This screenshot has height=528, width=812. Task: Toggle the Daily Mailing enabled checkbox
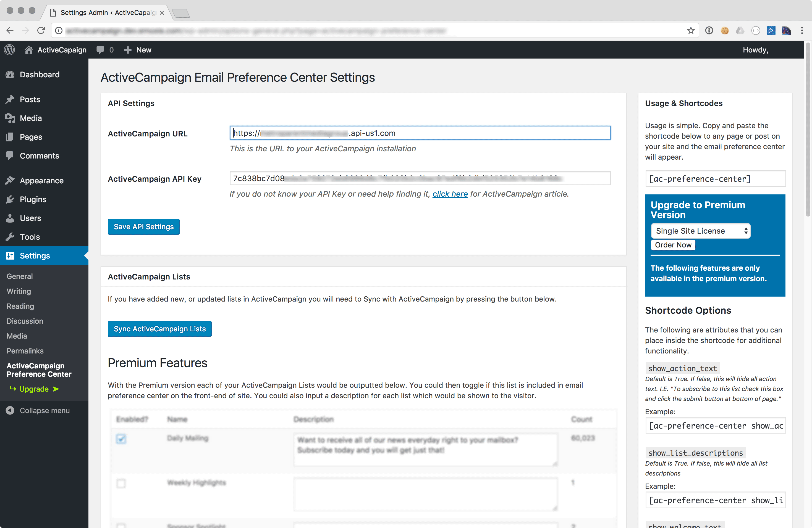click(x=121, y=439)
